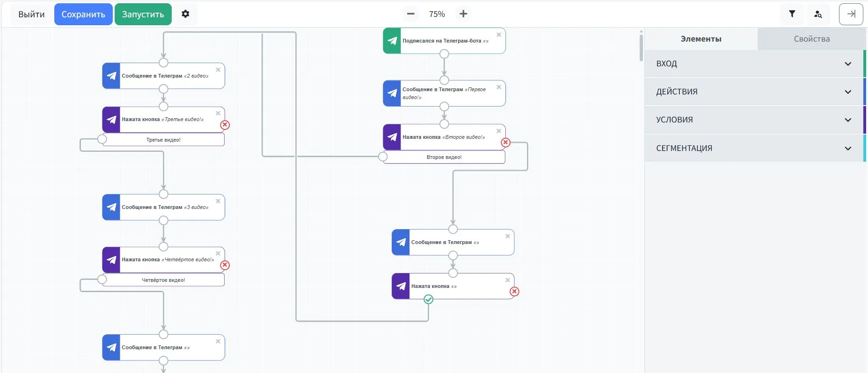Screen dimensions: 868x373
Task: Click the green Telegram bot subscription icon
Action: click(x=392, y=41)
